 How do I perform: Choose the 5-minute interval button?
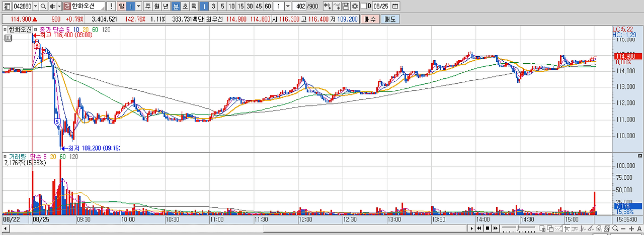click(222, 6)
